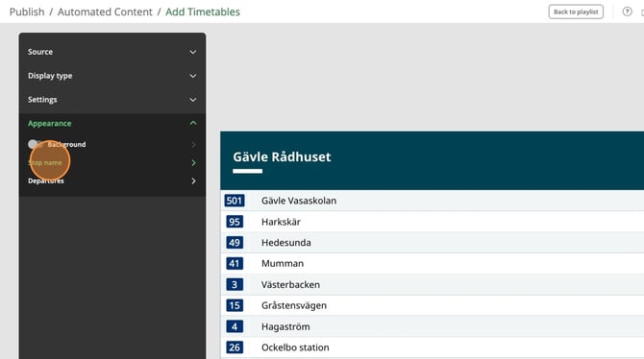Image resolution: width=644 pixels, height=359 pixels.
Task: Click line number badge 95
Action: 235,222
